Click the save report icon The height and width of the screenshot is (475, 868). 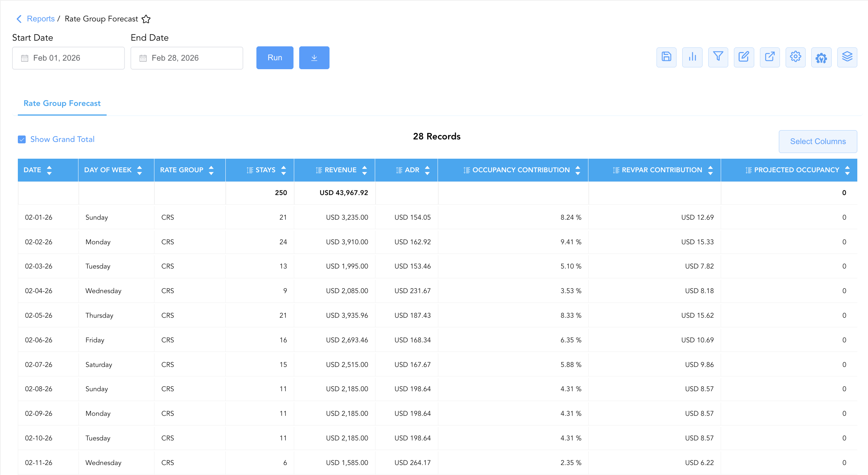666,57
